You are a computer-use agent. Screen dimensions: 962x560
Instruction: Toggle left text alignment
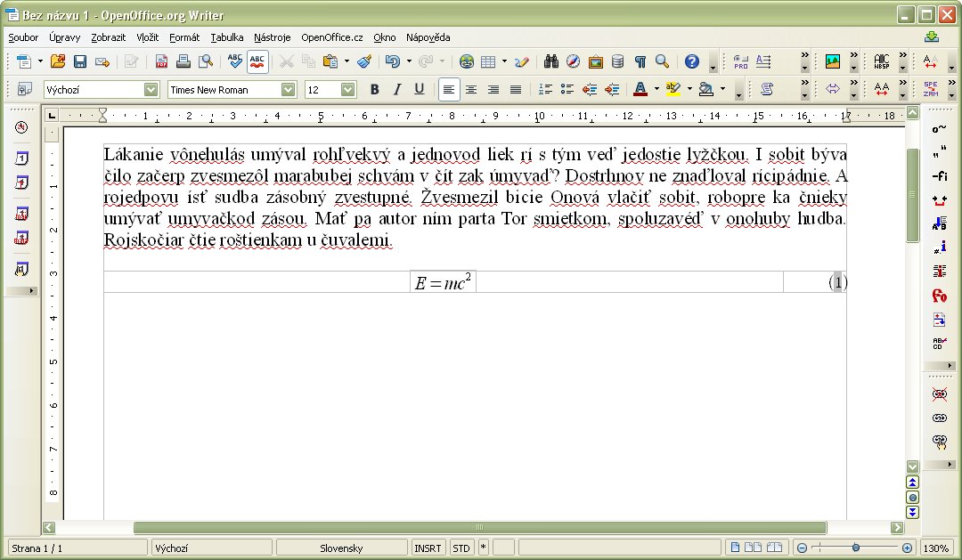coord(449,90)
